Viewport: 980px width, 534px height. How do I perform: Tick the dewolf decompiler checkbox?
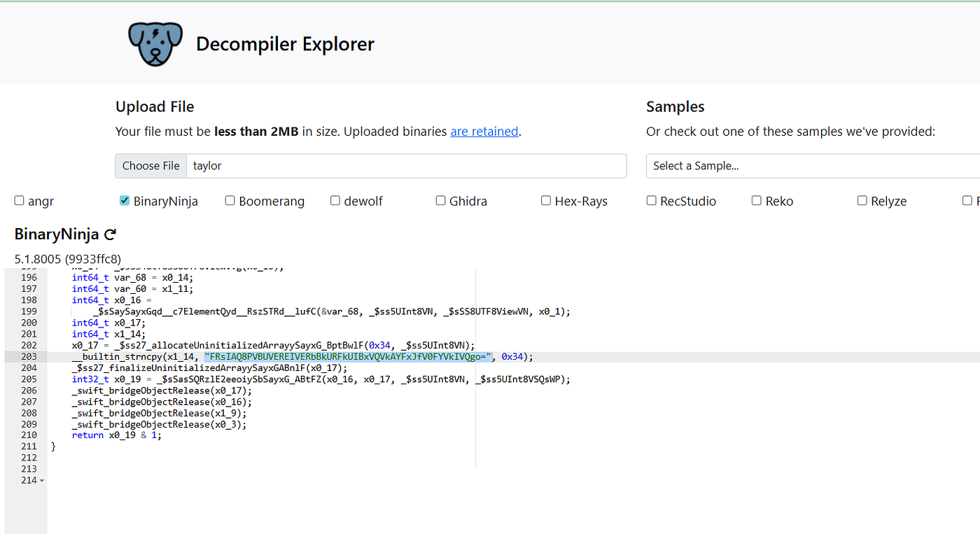(x=335, y=201)
